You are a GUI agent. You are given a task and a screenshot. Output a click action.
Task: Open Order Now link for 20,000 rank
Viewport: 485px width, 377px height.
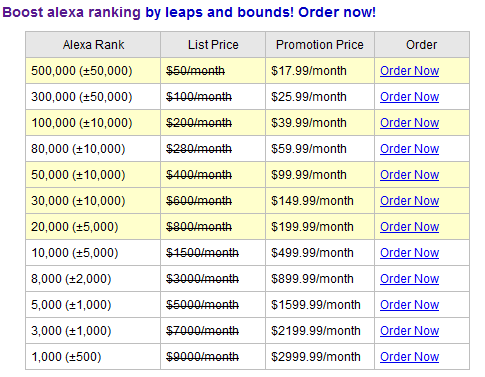click(409, 227)
